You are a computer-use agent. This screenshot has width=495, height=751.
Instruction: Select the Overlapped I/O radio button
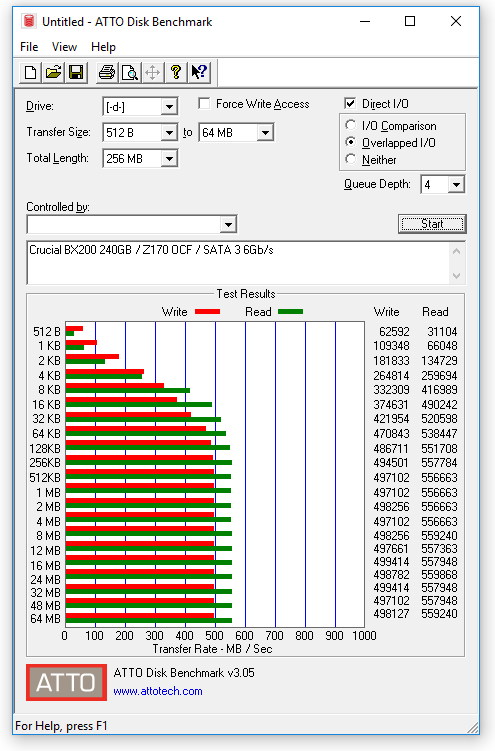click(351, 142)
